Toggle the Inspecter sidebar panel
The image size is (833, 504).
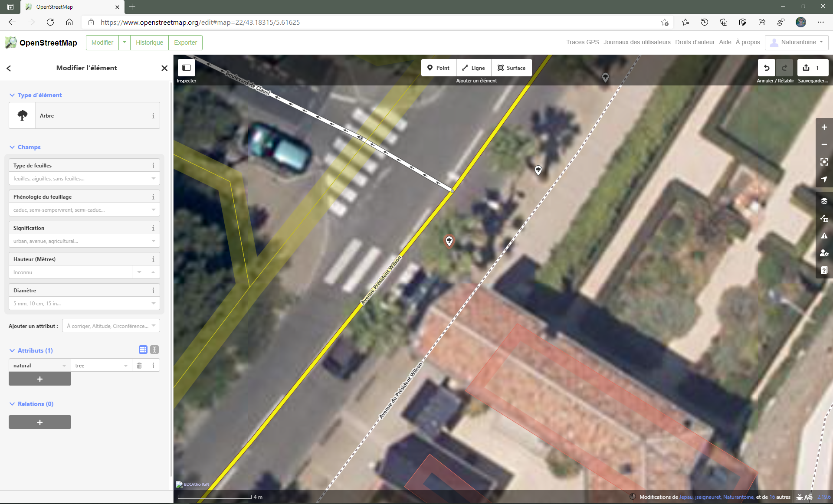click(187, 68)
